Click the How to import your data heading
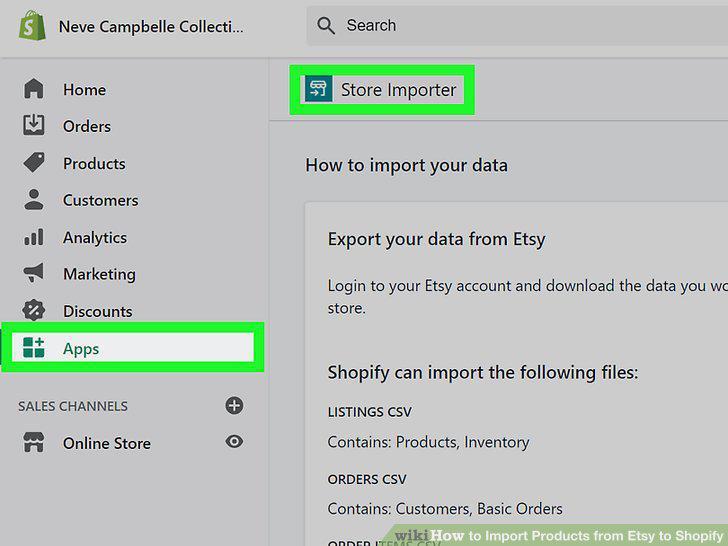Viewport: 728px width, 546px height. click(406, 166)
